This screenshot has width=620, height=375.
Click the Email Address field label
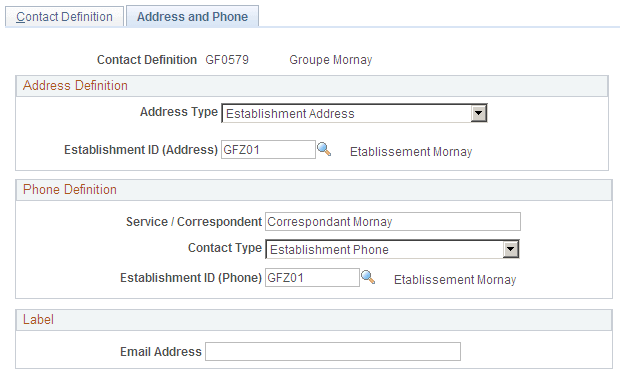[x=161, y=351]
